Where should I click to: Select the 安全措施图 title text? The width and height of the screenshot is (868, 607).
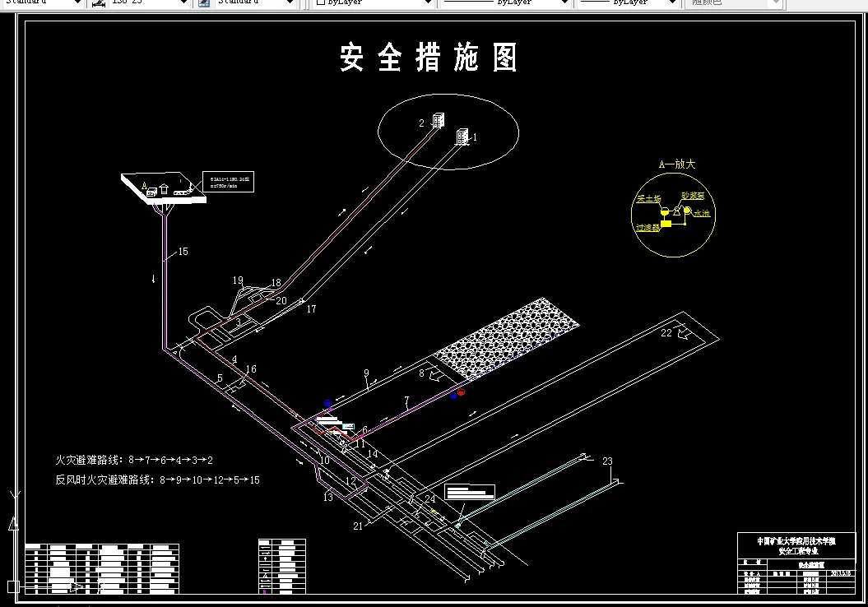pos(427,58)
